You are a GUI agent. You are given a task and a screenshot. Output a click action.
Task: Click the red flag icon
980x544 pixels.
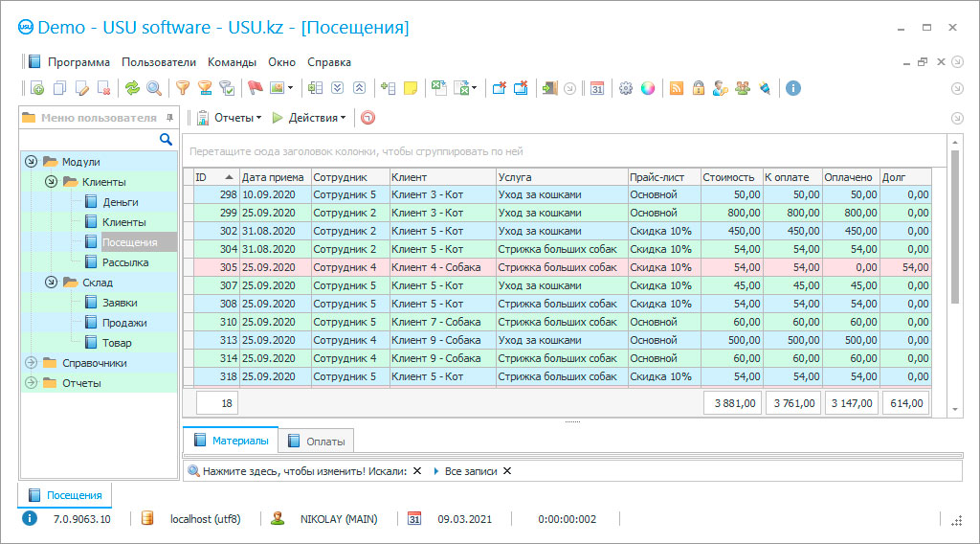point(255,88)
